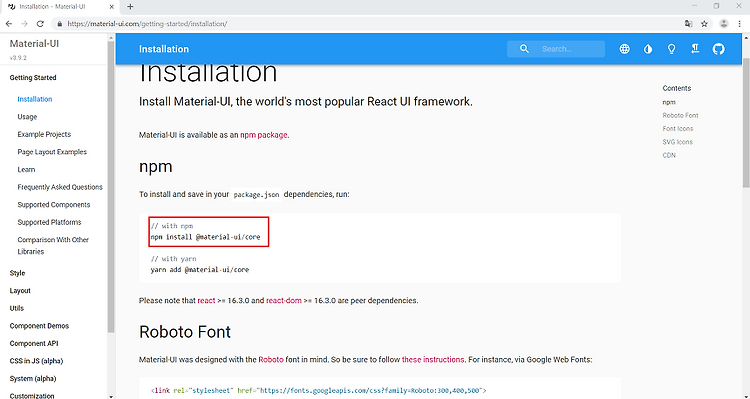Expand System (alpha) section

(33, 378)
